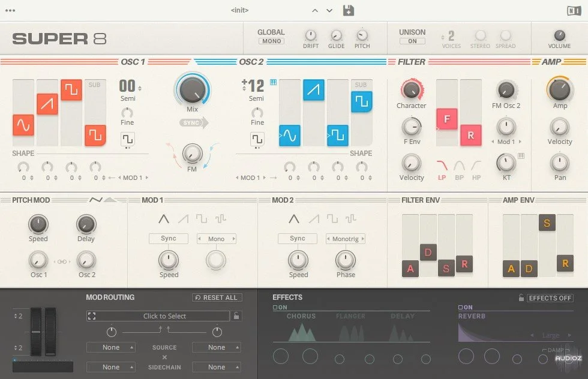Click the Click to Select field
This screenshot has width=588, height=379.
click(158, 316)
